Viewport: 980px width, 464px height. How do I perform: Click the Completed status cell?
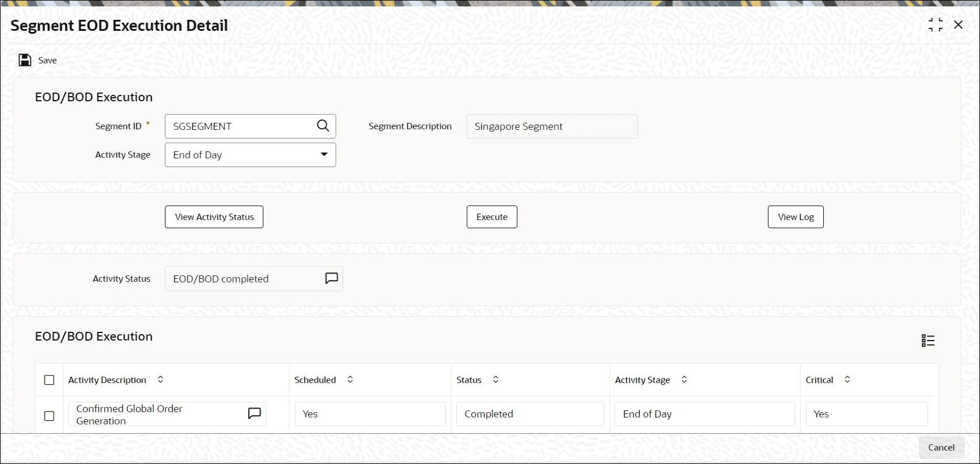530,414
